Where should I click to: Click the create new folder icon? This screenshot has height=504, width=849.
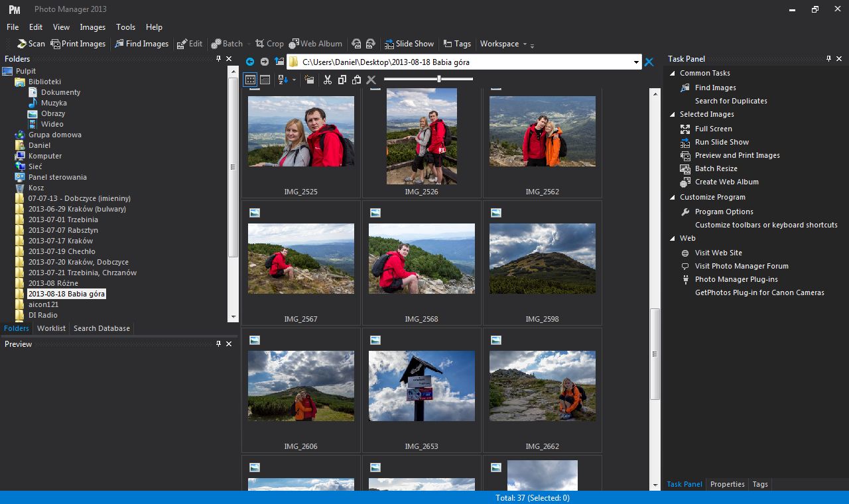[x=309, y=80]
